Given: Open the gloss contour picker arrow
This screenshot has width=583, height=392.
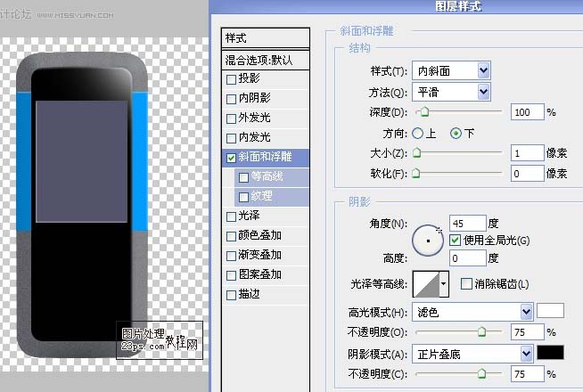Looking at the screenshot, I should click(444, 285).
